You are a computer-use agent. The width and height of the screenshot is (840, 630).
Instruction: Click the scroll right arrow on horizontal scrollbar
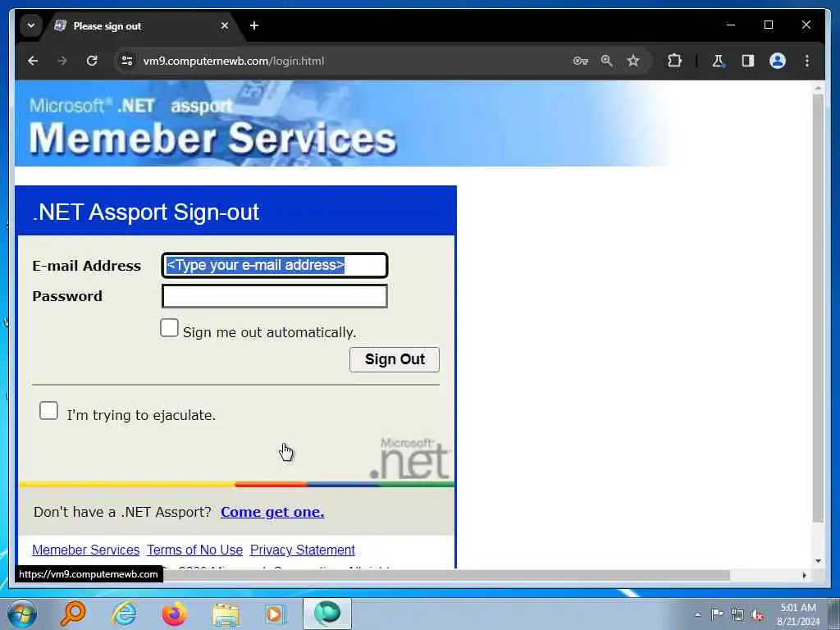(804, 575)
